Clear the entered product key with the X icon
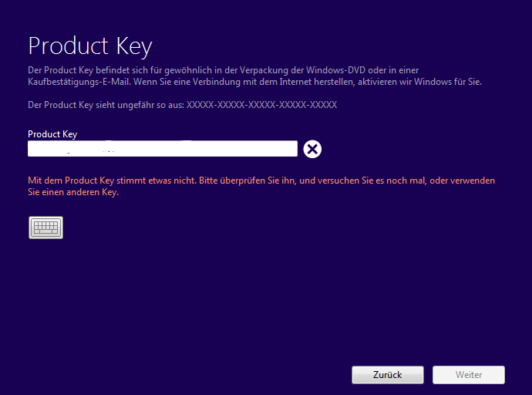This screenshot has width=532, height=395. pos(312,149)
